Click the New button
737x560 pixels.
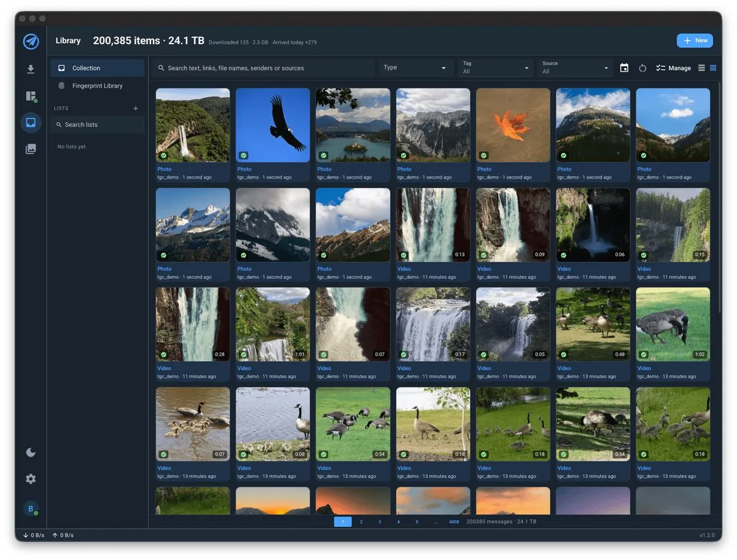tap(695, 41)
